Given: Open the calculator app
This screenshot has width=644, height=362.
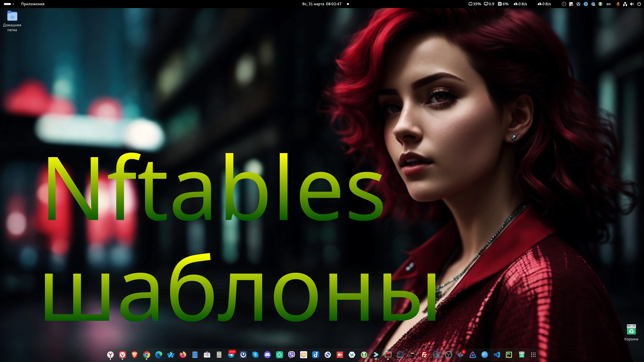Looking at the screenshot, I should pos(219,355).
